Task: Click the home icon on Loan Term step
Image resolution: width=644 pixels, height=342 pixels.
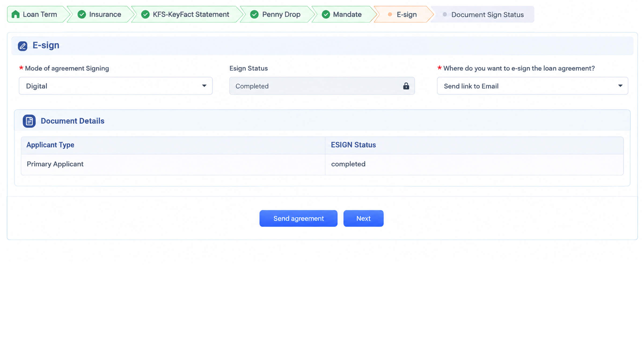Action: click(16, 14)
